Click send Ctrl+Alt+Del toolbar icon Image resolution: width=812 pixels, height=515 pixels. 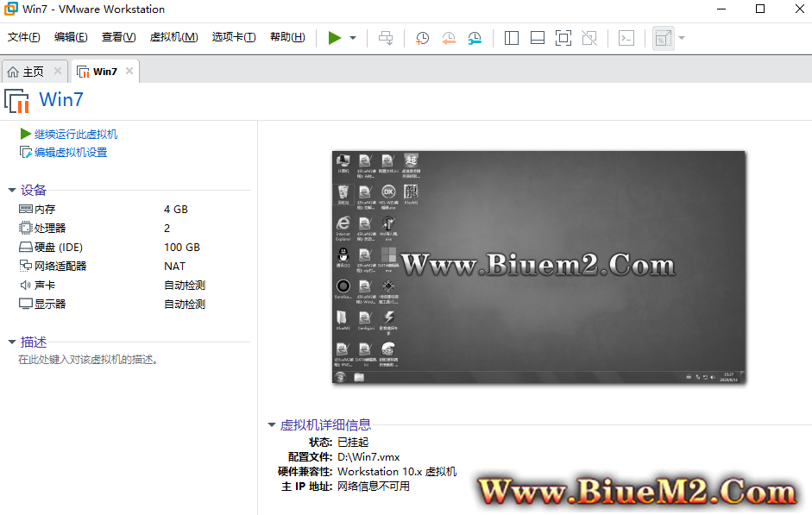[386, 38]
